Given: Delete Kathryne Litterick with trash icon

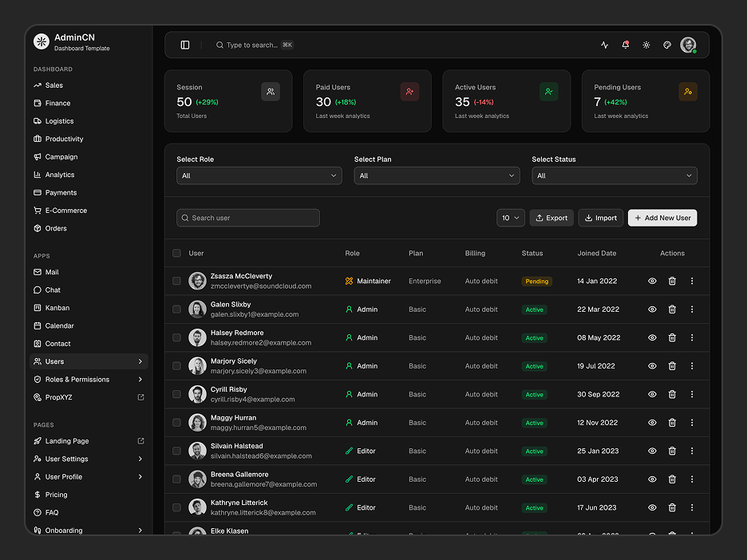Looking at the screenshot, I should [x=672, y=507].
